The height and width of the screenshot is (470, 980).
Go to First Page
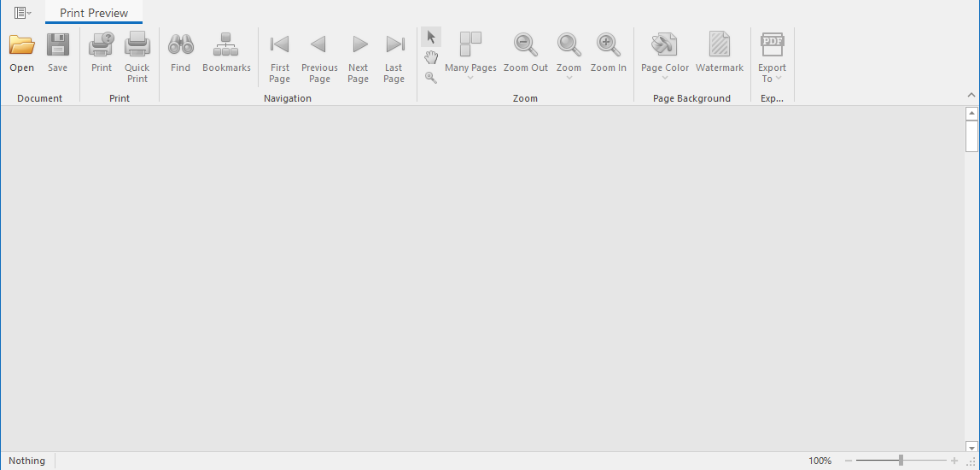280,44
